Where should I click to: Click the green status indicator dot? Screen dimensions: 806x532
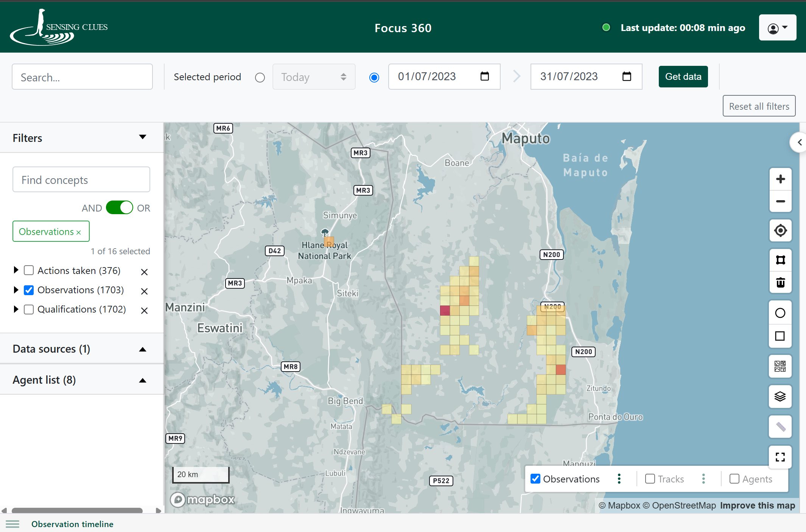(606, 28)
